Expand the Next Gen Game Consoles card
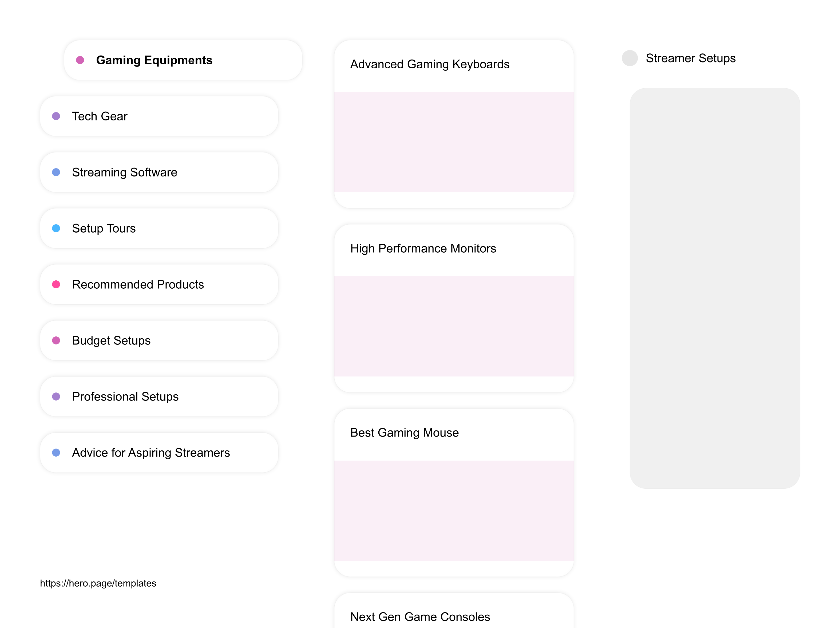Viewport: 840px width, 628px height. (x=420, y=617)
